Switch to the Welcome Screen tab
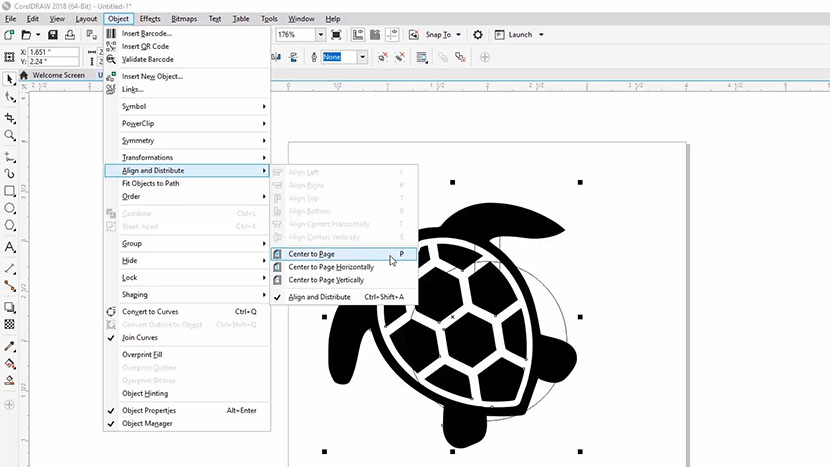The width and height of the screenshot is (830, 467). pyautogui.click(x=58, y=75)
